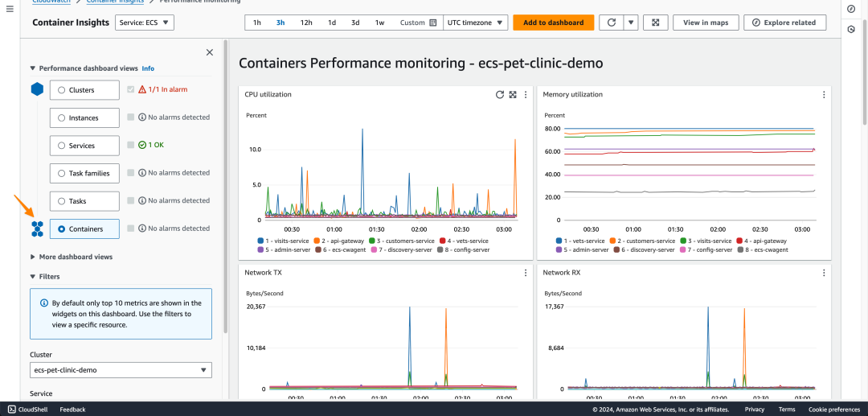Click the alarm warning triangle icon
Viewport: 868px width, 416px height.
141,89
